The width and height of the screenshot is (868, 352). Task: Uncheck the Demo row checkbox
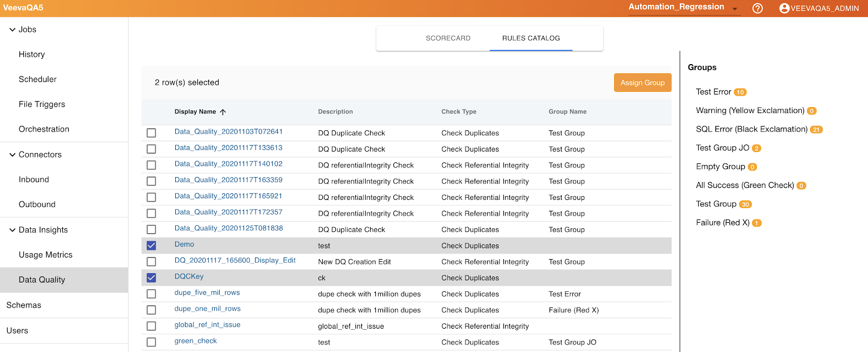[151, 246]
